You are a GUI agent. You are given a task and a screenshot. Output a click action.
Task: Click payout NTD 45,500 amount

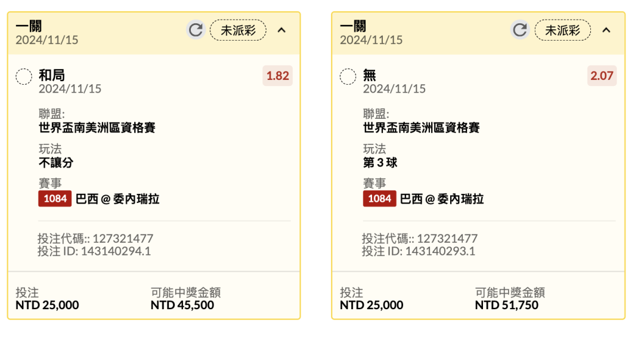tap(182, 305)
